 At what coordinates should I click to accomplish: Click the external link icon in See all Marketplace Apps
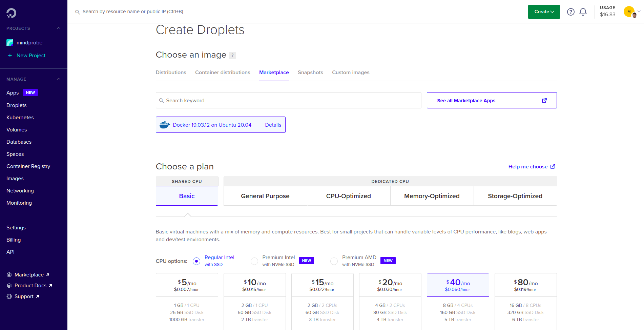(544, 100)
